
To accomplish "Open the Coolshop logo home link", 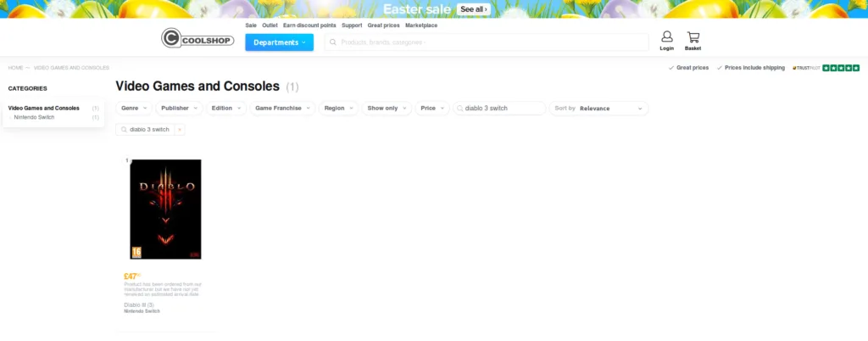I will point(198,38).
